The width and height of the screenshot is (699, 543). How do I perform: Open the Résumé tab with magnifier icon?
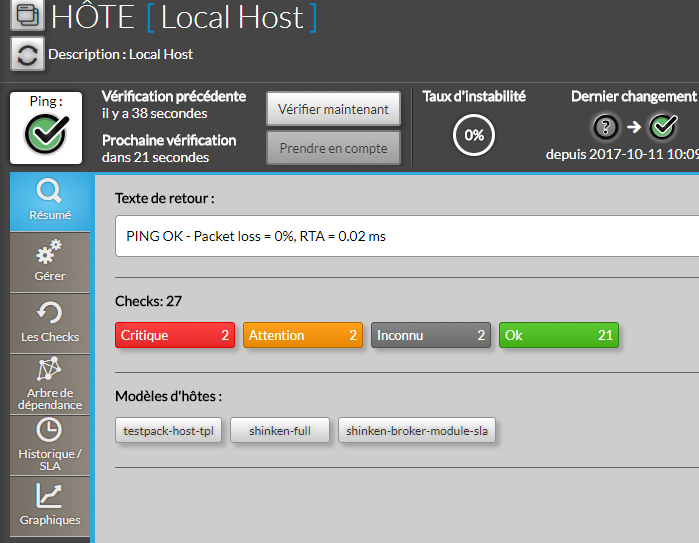point(49,202)
